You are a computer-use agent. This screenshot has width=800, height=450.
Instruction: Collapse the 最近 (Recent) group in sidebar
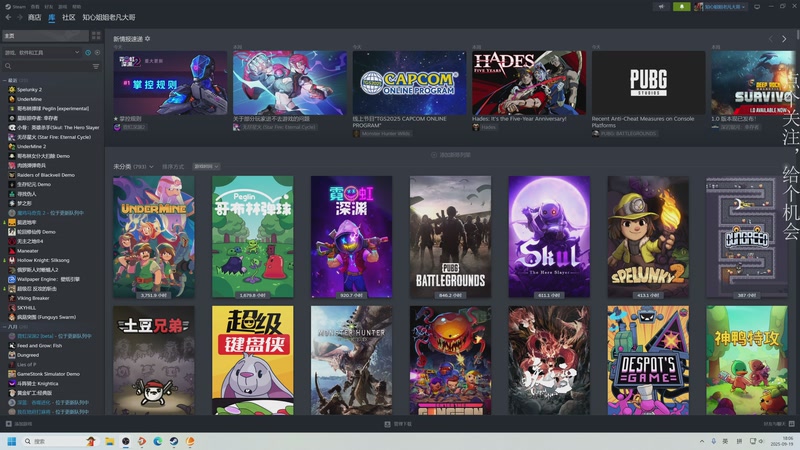coord(5,80)
